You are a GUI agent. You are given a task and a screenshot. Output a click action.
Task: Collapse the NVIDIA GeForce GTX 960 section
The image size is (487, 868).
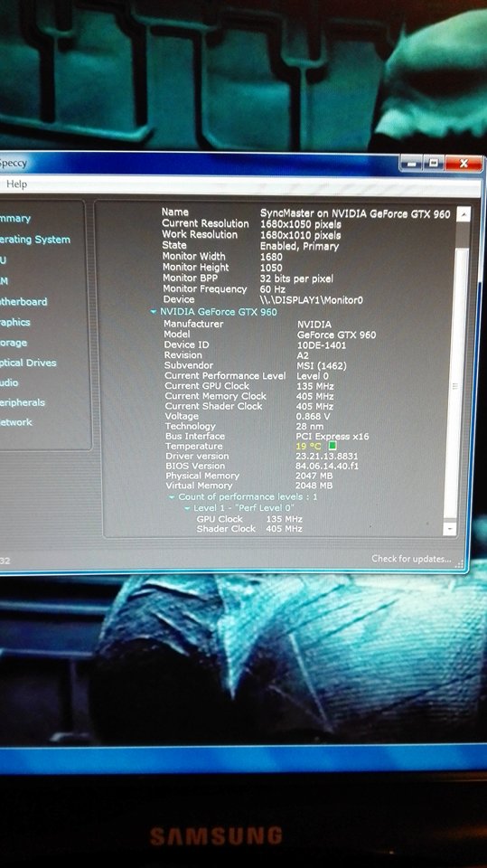tap(154, 312)
